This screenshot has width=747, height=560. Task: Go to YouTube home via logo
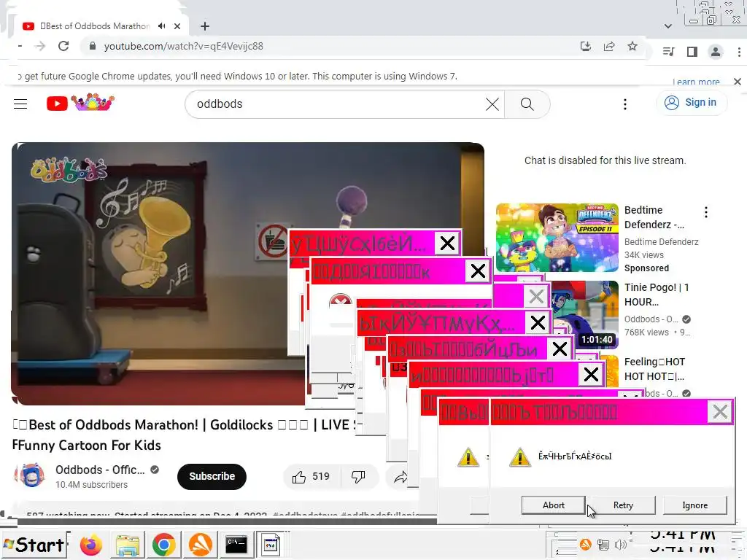coord(80,102)
